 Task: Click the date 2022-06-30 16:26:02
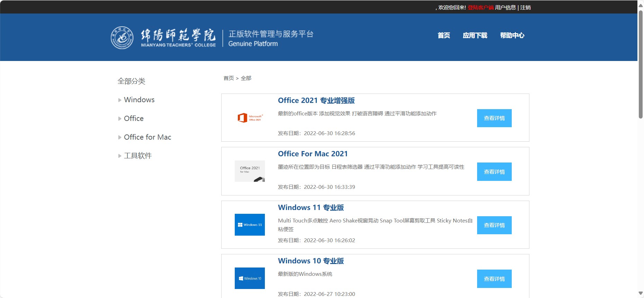click(329, 240)
